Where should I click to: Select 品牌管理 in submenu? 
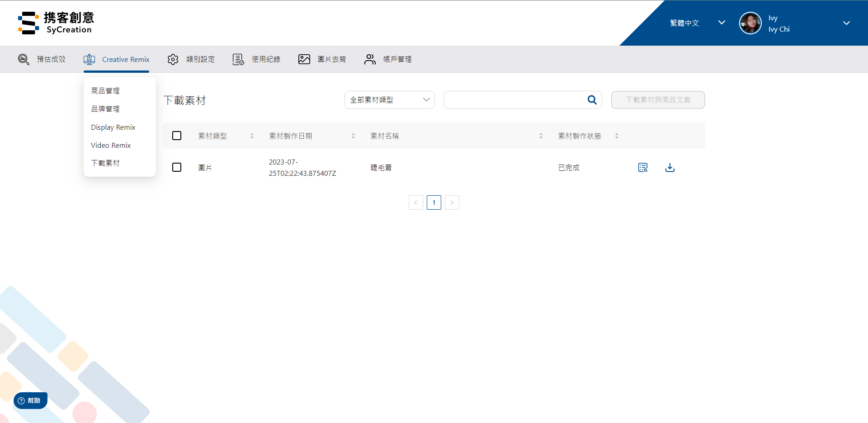105,109
